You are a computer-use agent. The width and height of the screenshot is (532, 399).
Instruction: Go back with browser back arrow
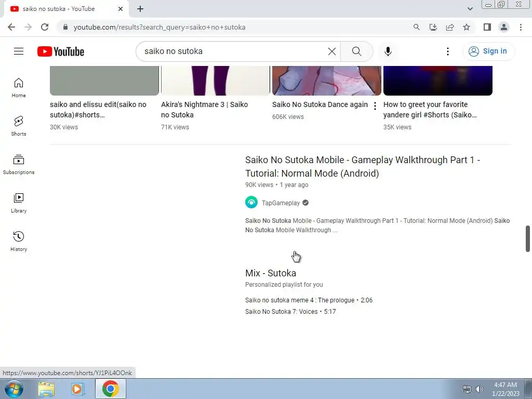click(x=11, y=27)
